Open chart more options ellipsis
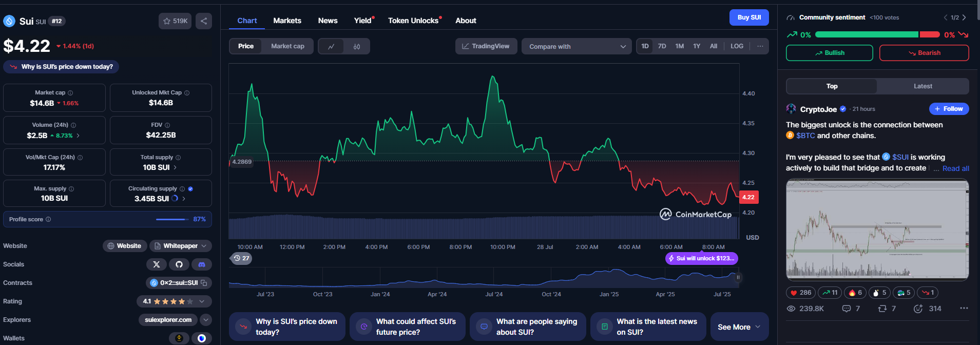This screenshot has width=980, height=345. [760, 46]
